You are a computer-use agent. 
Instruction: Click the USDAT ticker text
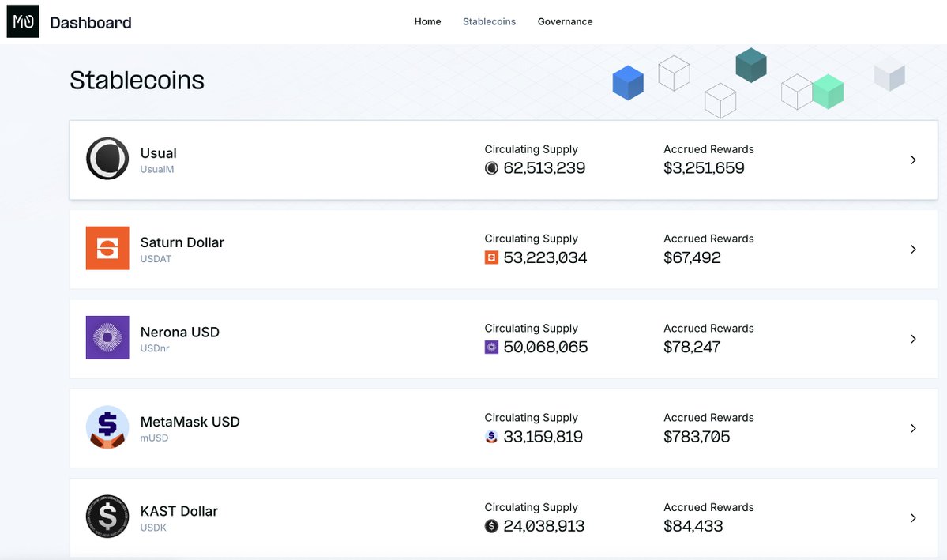(x=156, y=259)
